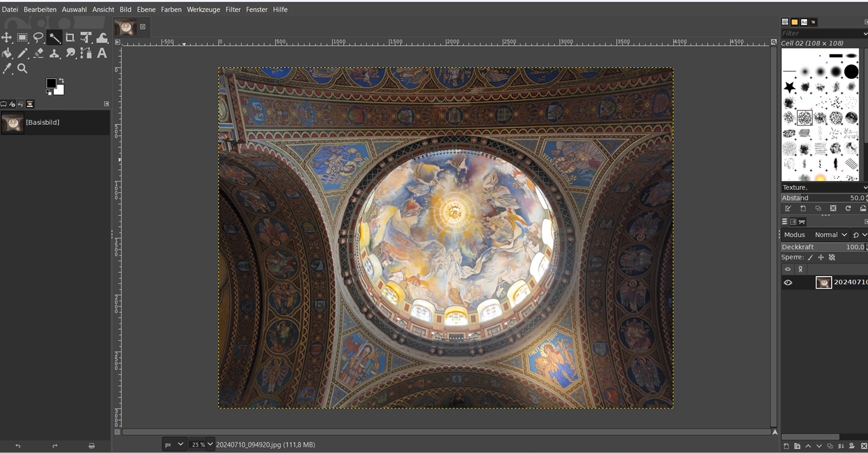Click the brush Filter input field
Image resolution: width=868 pixels, height=453 pixels.
coord(825,33)
